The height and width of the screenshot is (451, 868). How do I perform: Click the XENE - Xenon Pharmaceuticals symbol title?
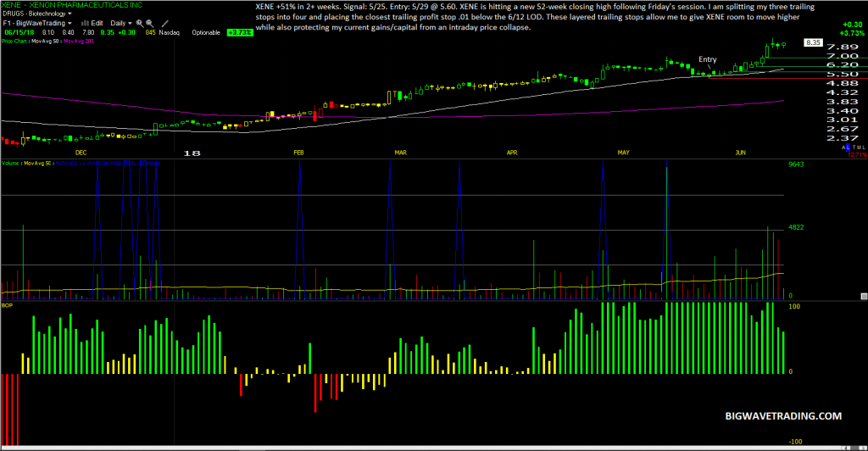pos(72,5)
